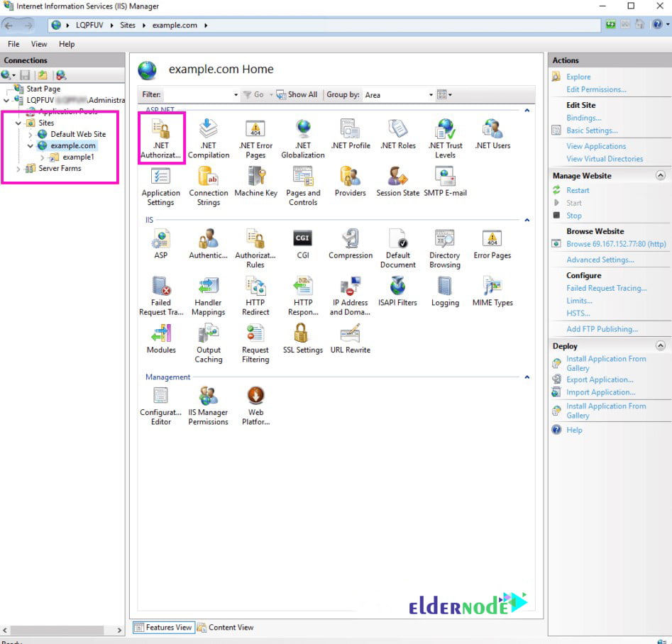Open the .NET Authorization feature
Image resolution: width=672 pixels, height=644 pixels.
click(x=160, y=138)
